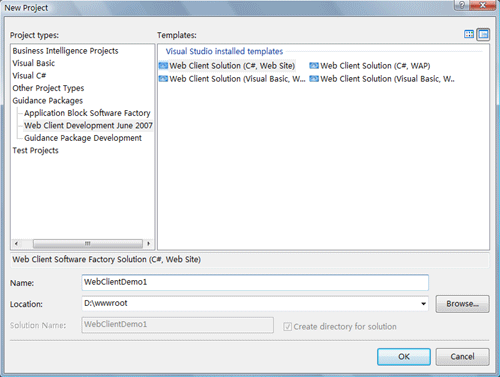This screenshot has width=500, height=377.
Task: Open the Location dropdown list
Action: point(423,304)
